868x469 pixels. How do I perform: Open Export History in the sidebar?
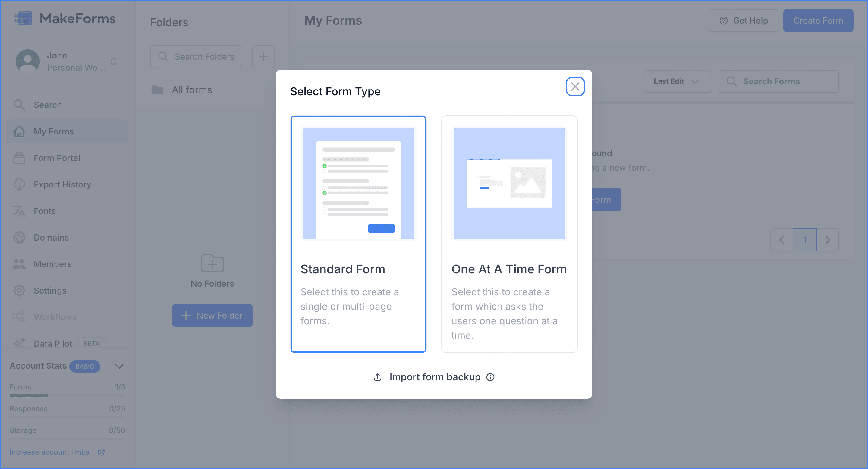point(68,185)
